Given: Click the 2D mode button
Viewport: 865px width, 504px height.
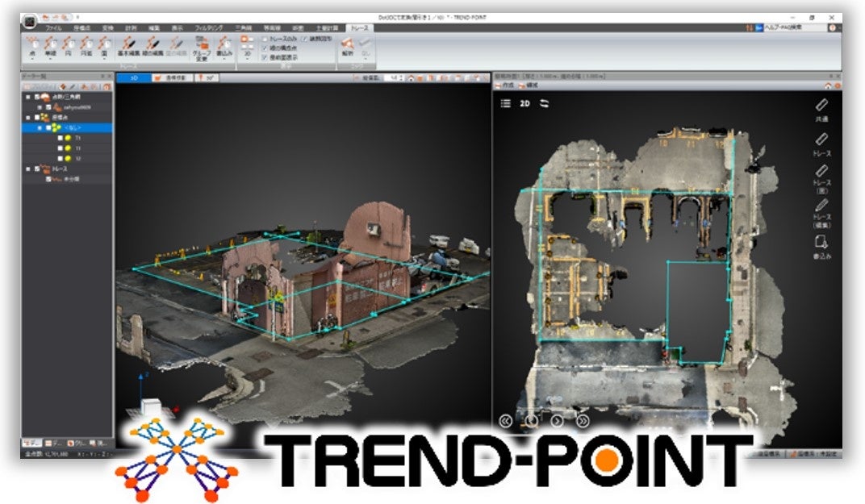Looking at the screenshot, I should 524,104.
